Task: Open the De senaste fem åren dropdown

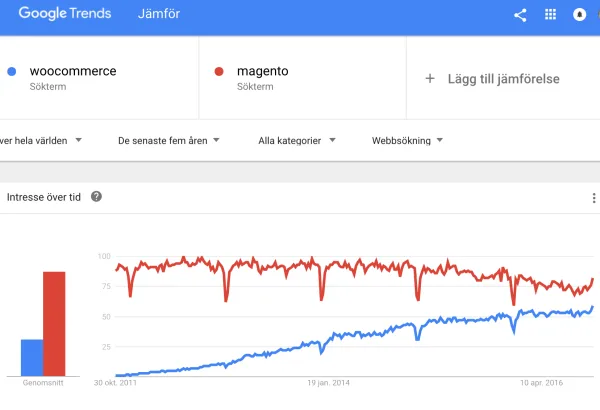Action: click(168, 140)
